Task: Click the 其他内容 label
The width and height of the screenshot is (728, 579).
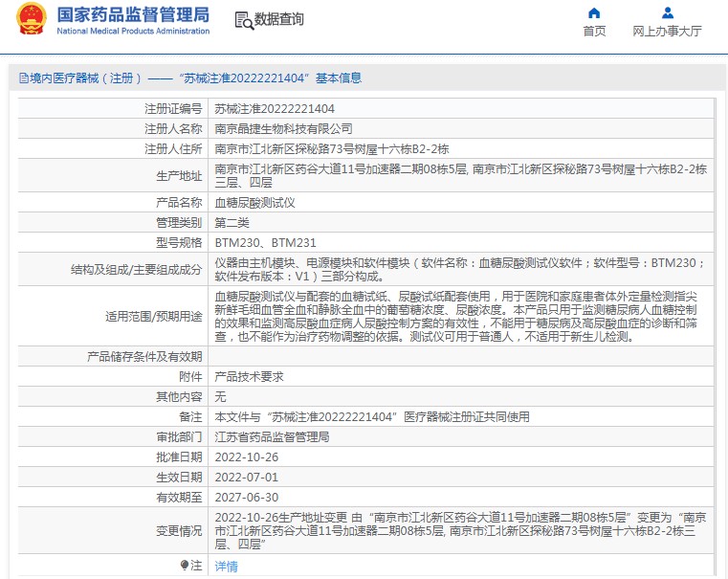Action: [x=179, y=396]
